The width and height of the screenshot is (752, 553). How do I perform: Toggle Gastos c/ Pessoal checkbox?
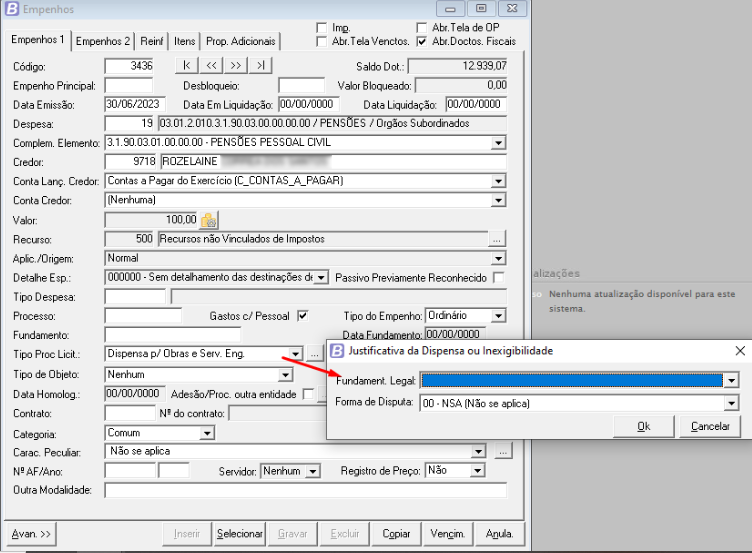[303, 316]
